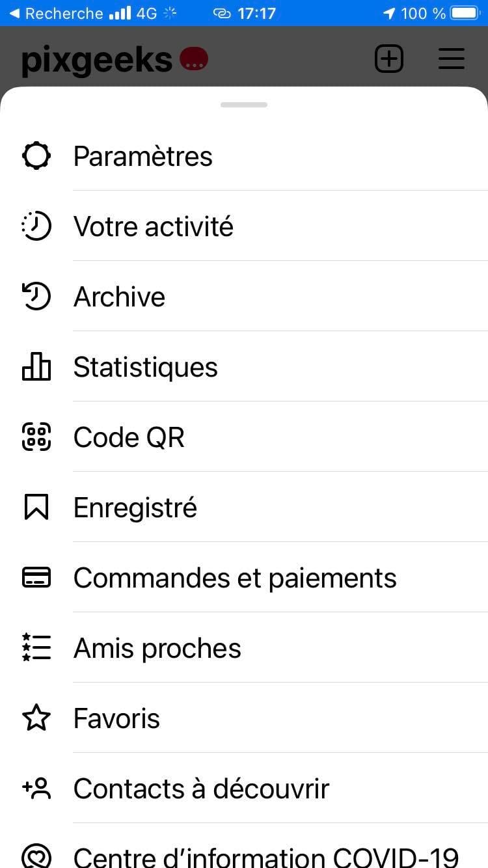The image size is (488, 868).
Task: Open Commandes et paiements
Action: pos(235,578)
